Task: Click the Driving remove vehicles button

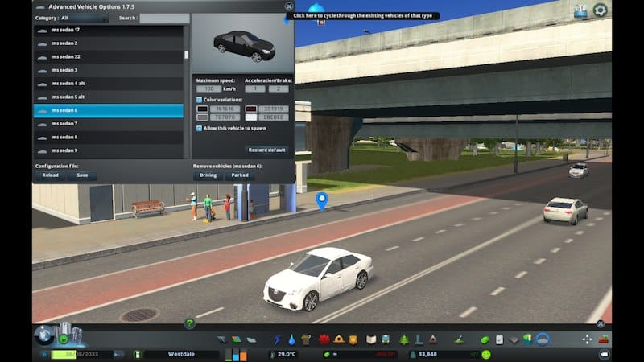Action: point(208,175)
